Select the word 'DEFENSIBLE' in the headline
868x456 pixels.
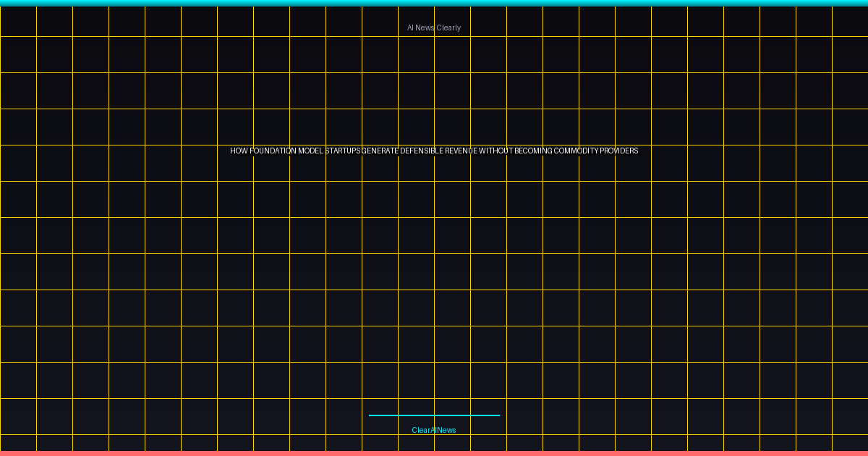pos(421,151)
